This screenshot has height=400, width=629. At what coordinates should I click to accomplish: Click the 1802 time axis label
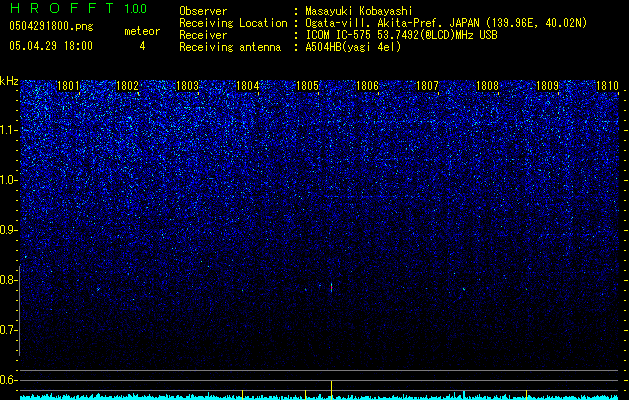[127, 85]
